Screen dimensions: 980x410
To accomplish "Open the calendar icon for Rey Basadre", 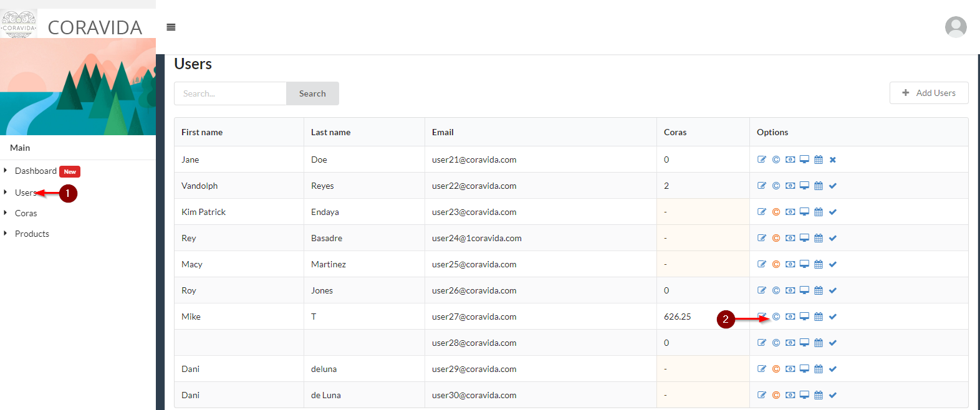I will 819,238.
